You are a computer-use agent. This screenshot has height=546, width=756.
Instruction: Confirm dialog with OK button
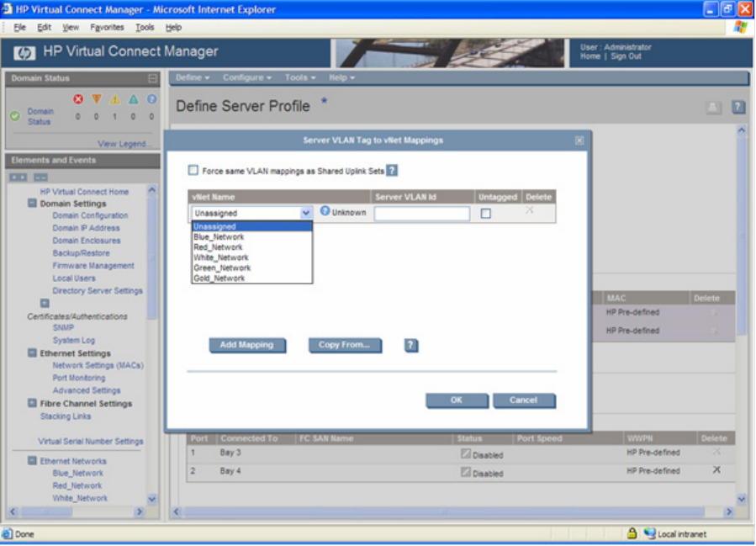point(456,400)
